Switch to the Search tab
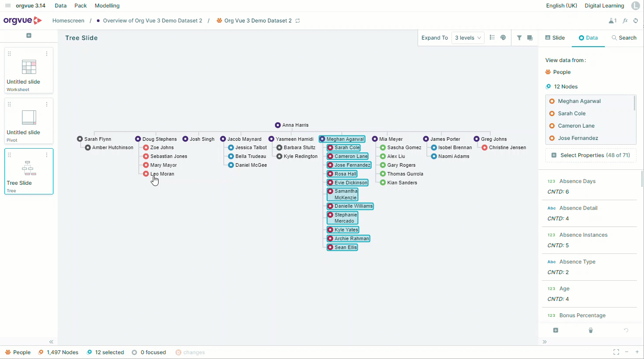The height and width of the screenshot is (359, 644). 624,38
